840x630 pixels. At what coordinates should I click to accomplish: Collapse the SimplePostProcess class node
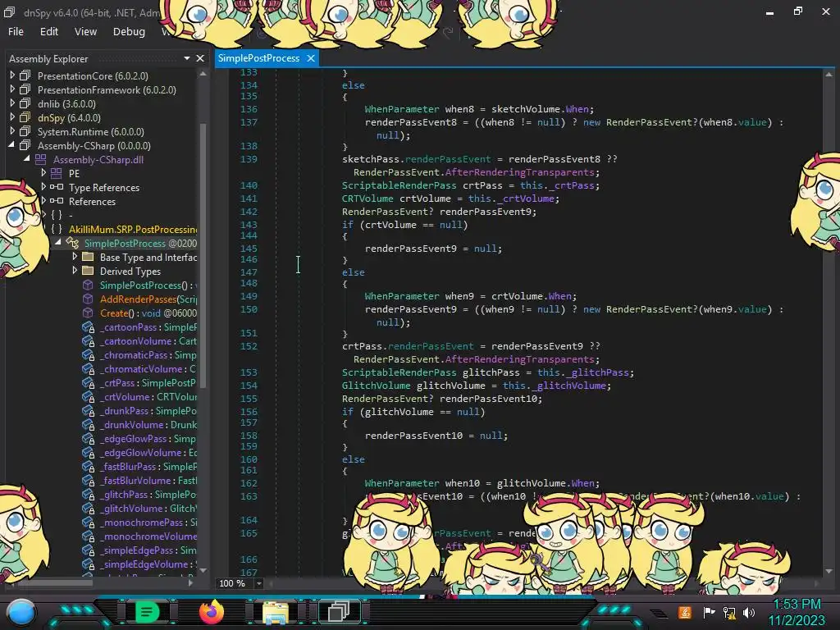coord(58,243)
